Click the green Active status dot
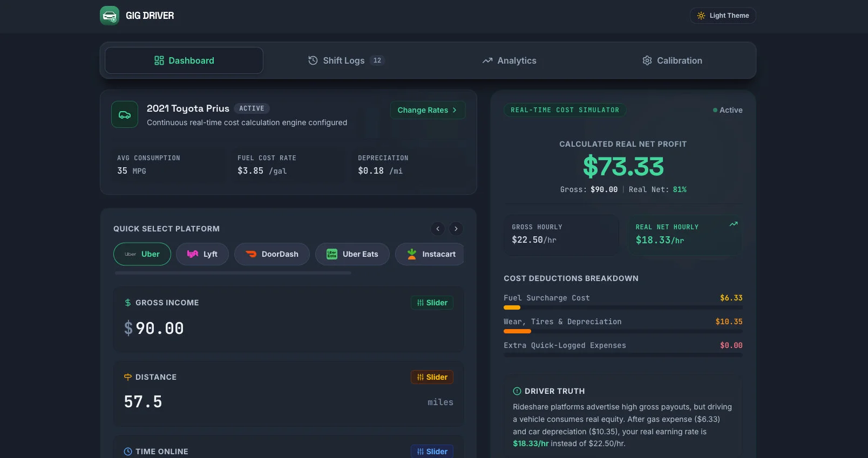 [715, 110]
